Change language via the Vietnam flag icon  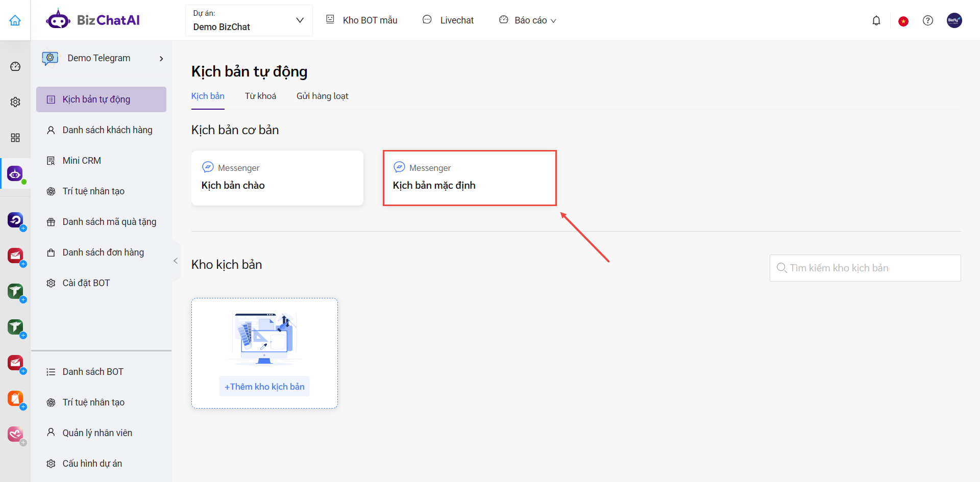pos(903,21)
